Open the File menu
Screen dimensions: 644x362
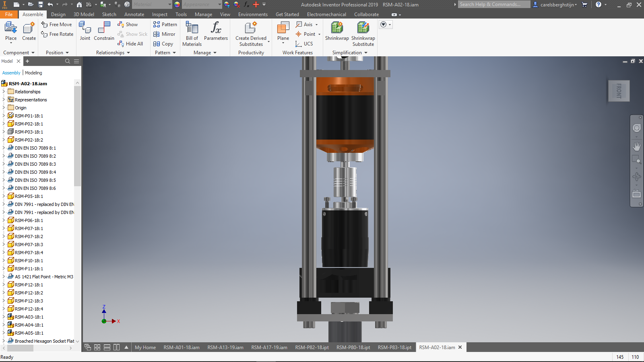(x=9, y=14)
